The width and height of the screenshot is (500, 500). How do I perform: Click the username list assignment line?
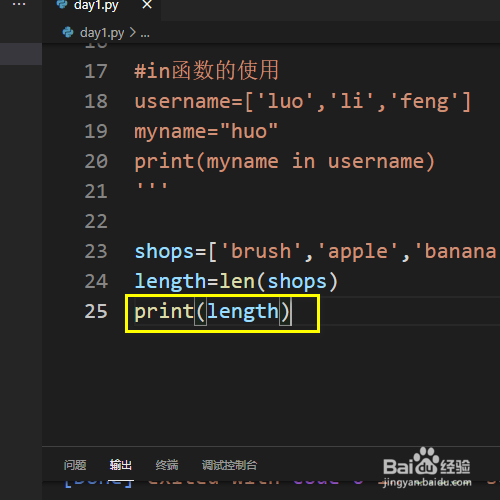click(x=303, y=101)
